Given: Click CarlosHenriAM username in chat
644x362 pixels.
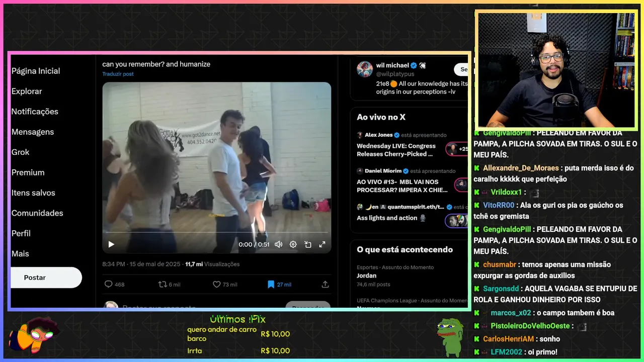Looking at the screenshot, I should point(508,339).
